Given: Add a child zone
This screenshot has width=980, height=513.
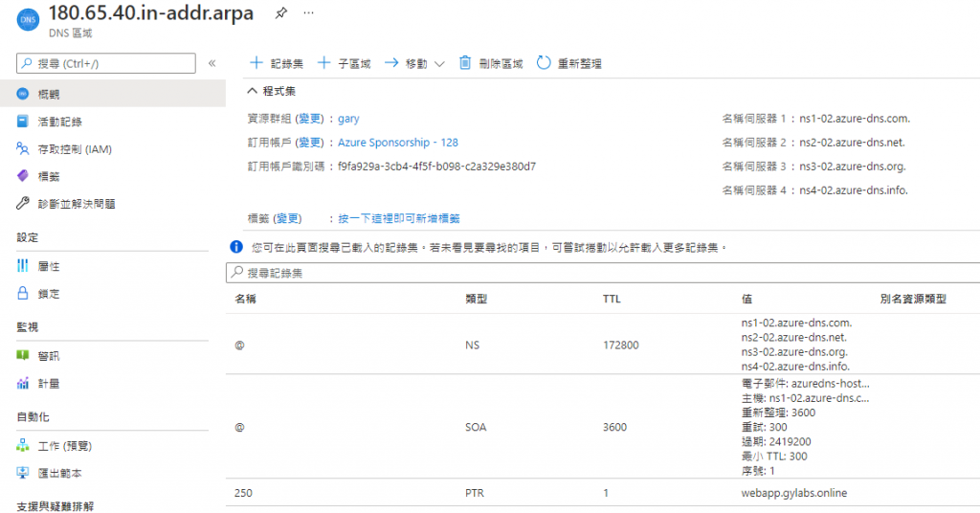Looking at the screenshot, I should point(344,63).
